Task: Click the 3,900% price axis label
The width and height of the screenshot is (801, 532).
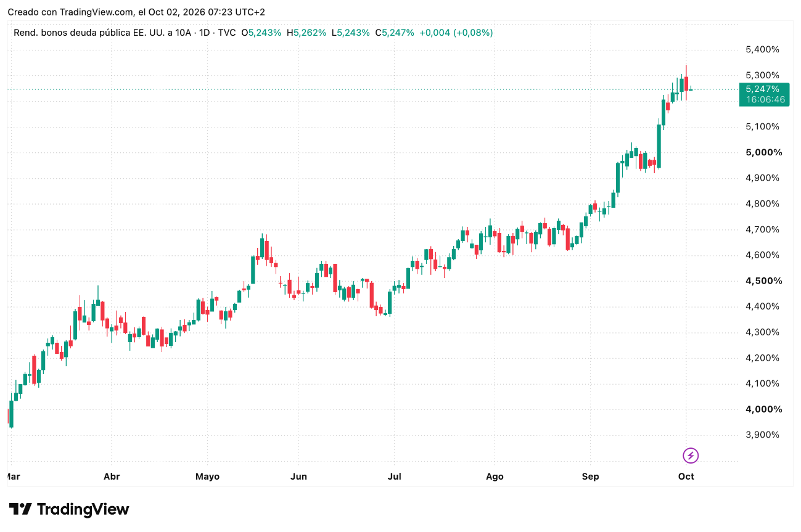Action: point(762,434)
